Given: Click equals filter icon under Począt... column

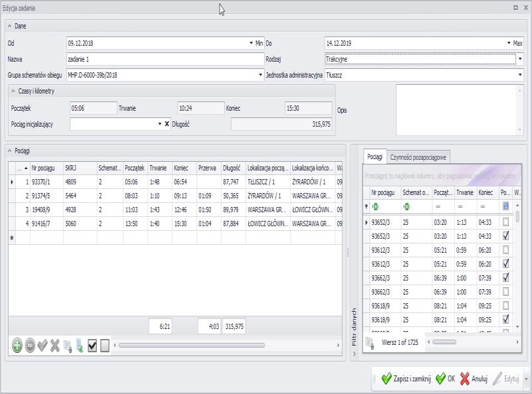Looking at the screenshot, I should click(x=438, y=206).
